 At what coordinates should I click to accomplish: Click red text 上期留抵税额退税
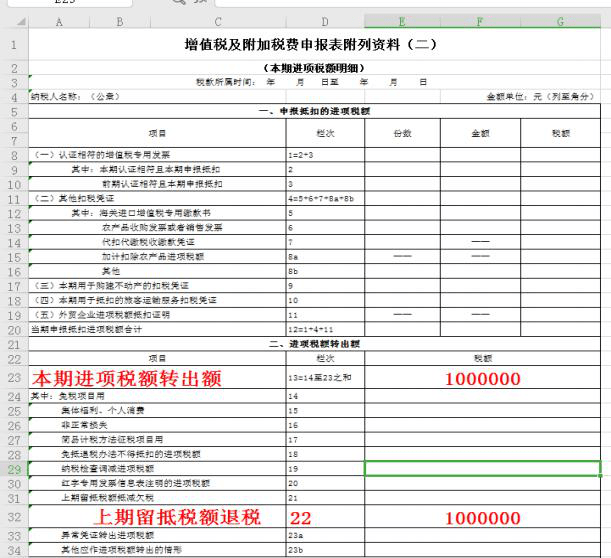coord(177,517)
